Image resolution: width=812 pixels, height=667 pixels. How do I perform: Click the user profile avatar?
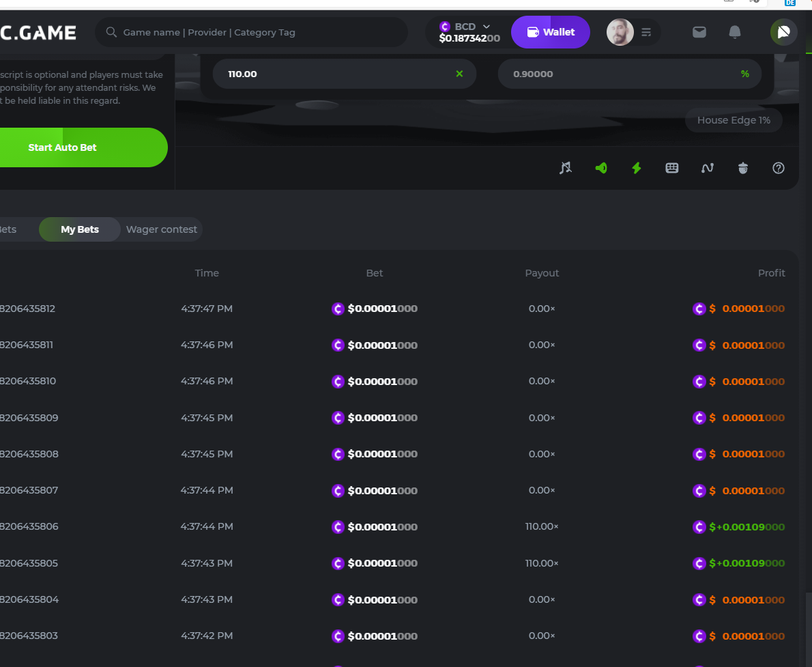[620, 32]
